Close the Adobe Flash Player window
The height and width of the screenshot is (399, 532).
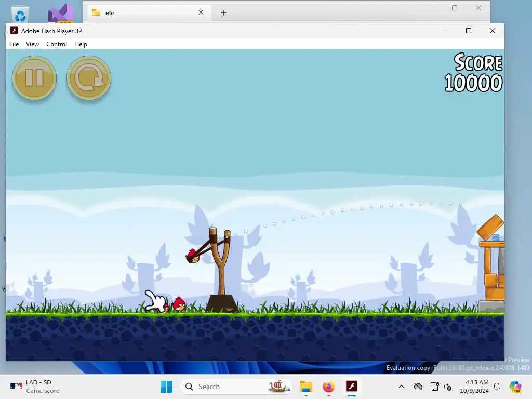coord(493,31)
